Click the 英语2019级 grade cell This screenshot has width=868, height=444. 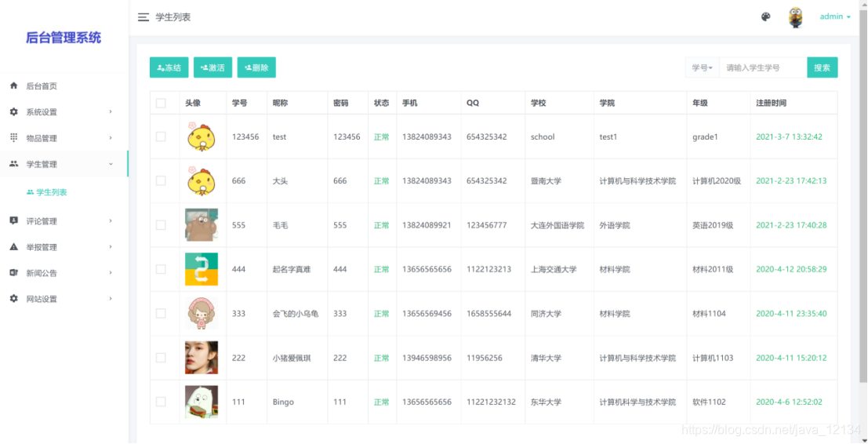pos(713,225)
